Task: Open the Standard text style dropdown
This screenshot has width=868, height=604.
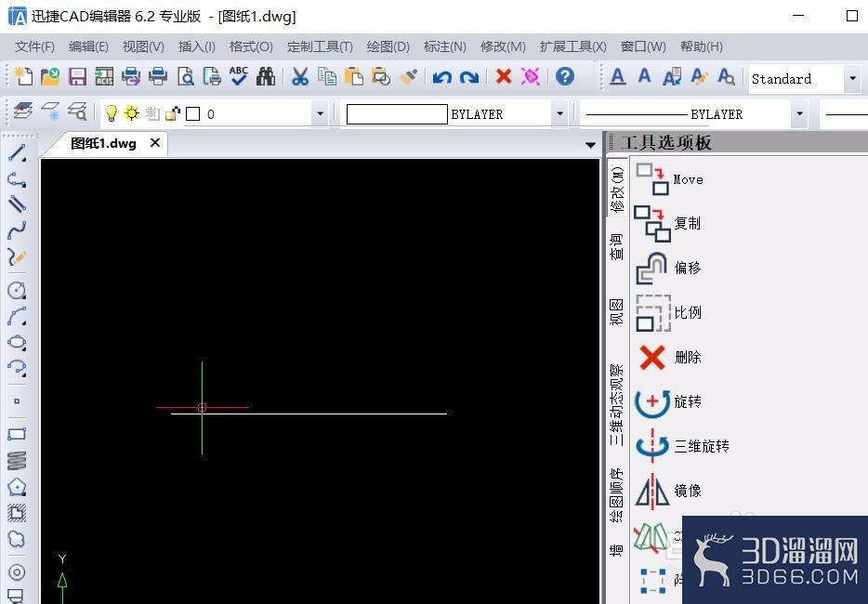Action: (852, 79)
